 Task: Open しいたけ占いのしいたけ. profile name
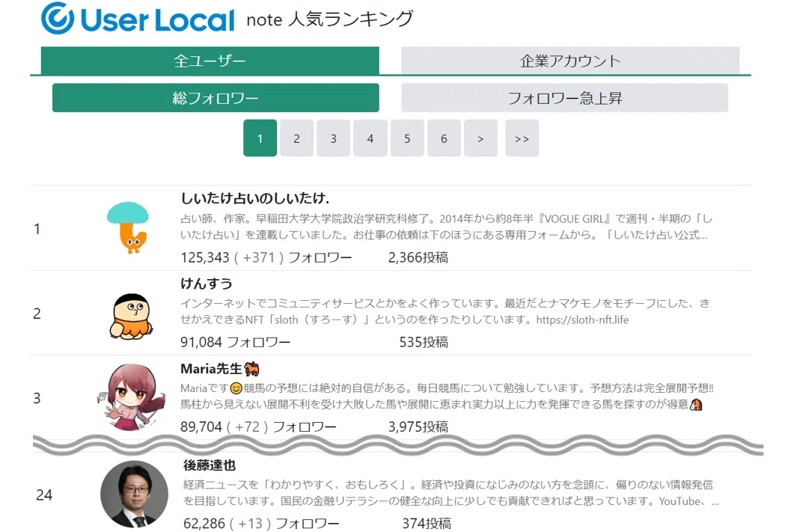255,198
